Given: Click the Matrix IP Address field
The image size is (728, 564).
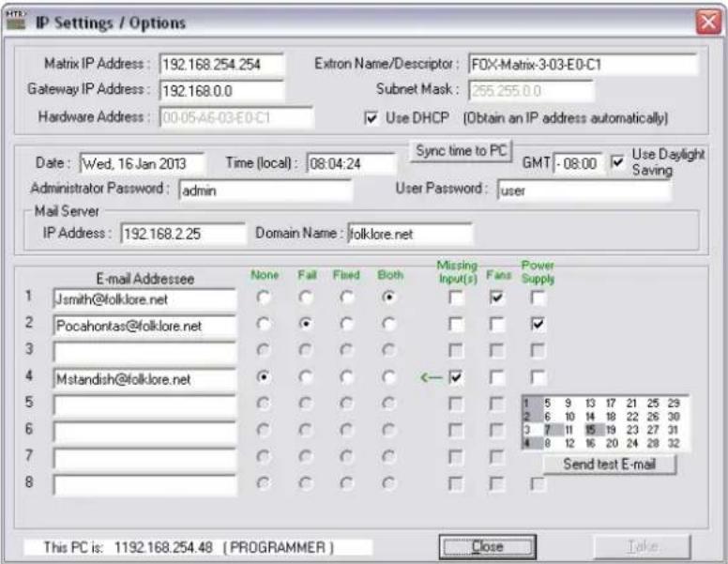Looking at the screenshot, I should (221, 64).
